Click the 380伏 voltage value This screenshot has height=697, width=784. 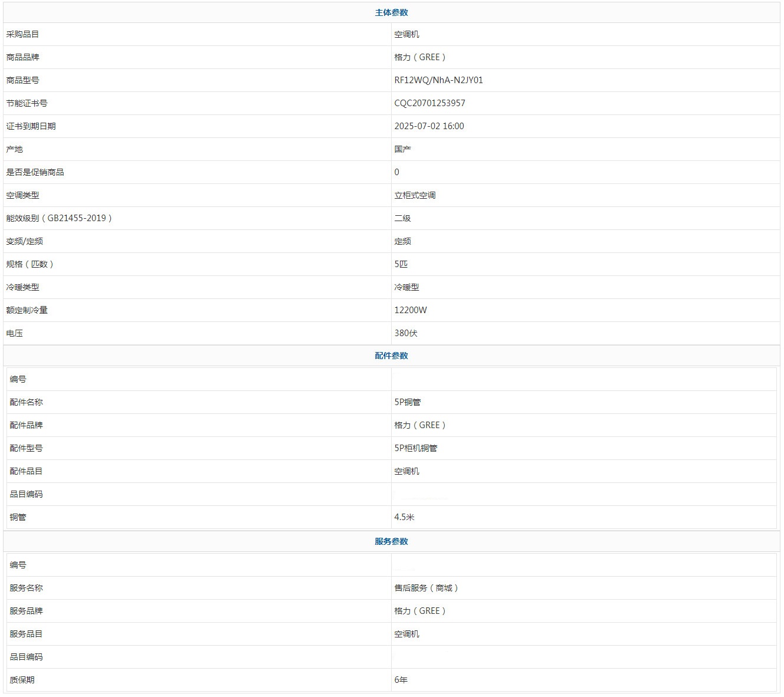tap(406, 333)
